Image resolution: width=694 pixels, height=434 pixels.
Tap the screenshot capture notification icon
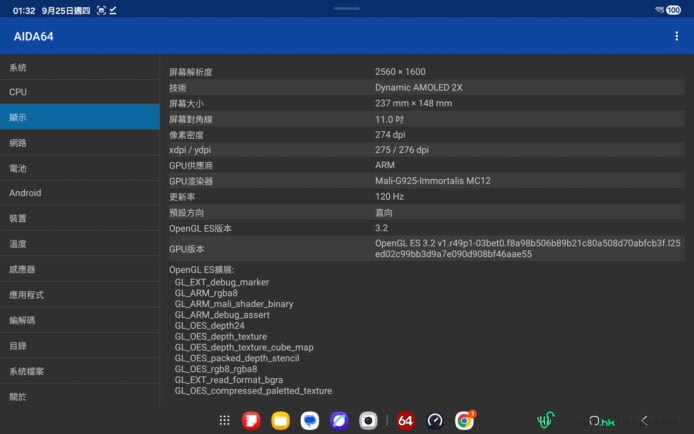[101, 10]
